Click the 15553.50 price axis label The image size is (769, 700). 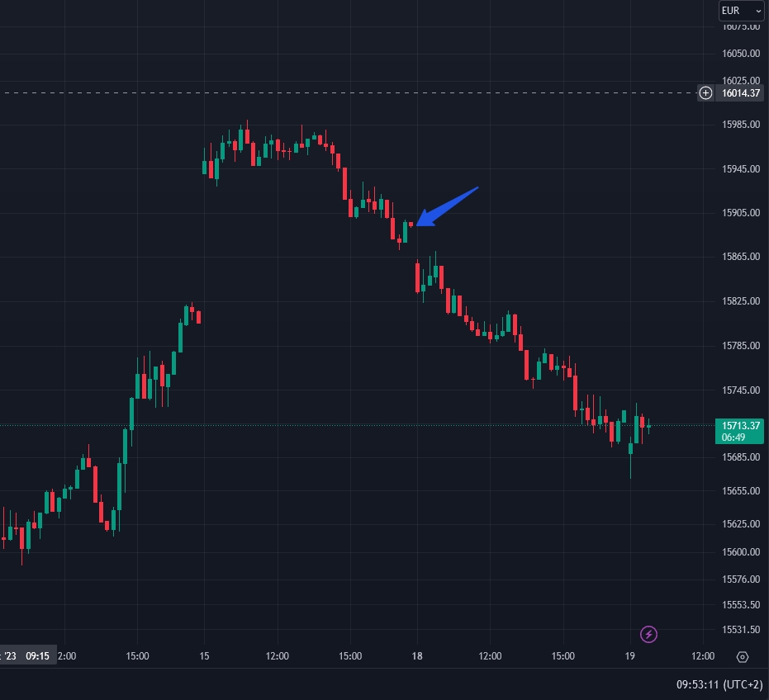point(741,605)
